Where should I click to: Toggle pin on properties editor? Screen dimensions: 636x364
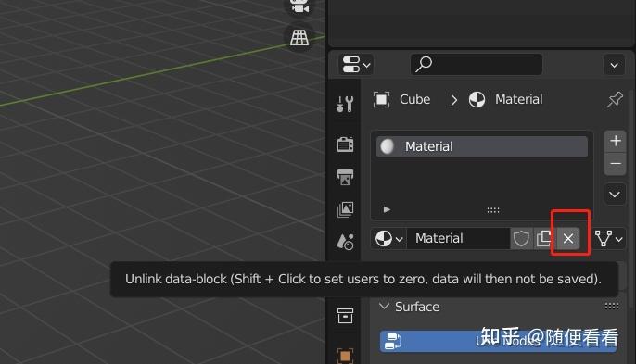(x=615, y=99)
